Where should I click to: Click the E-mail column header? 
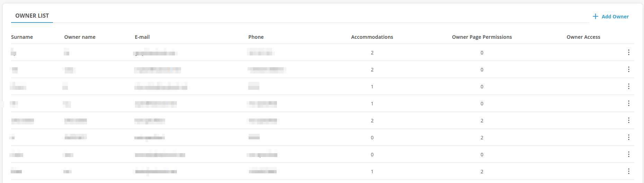click(x=142, y=37)
